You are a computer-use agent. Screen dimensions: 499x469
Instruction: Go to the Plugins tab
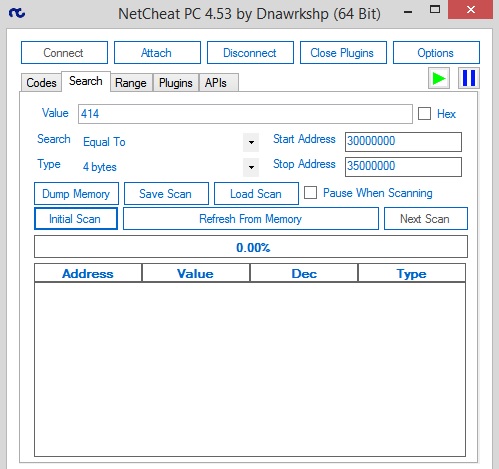(x=176, y=83)
